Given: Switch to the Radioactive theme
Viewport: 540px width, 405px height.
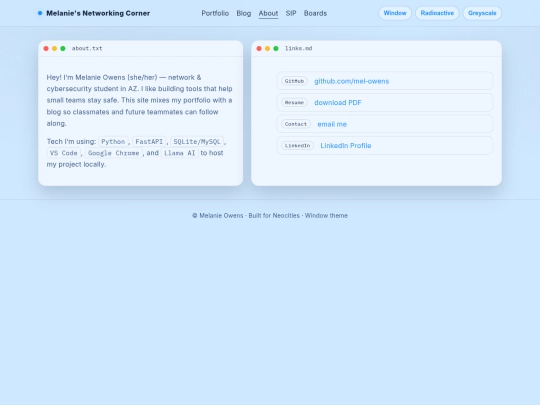Looking at the screenshot, I should point(437,13).
